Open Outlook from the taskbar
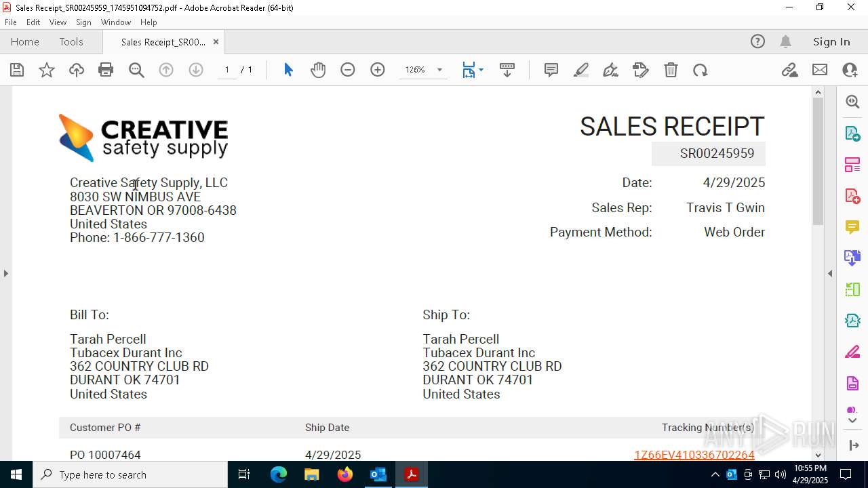This screenshot has height=488, width=868. coord(378,474)
